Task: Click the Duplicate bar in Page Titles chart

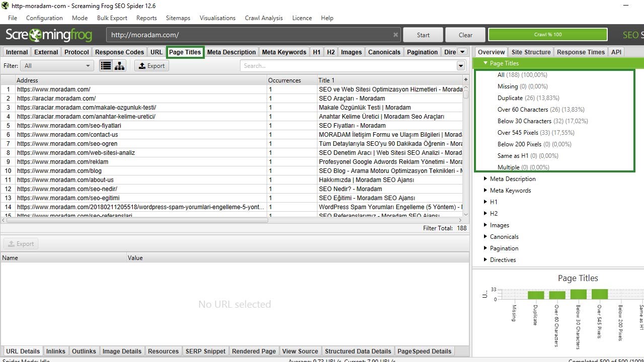Action: coord(535,295)
